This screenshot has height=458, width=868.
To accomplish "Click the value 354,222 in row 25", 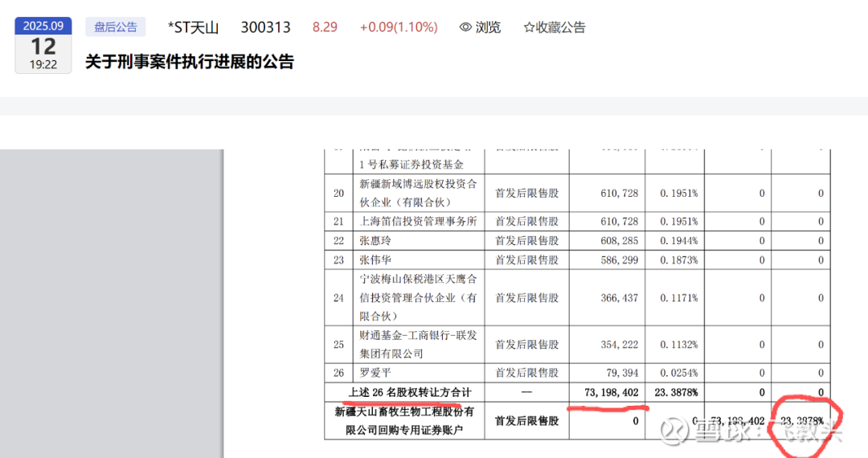I will click(x=620, y=344).
